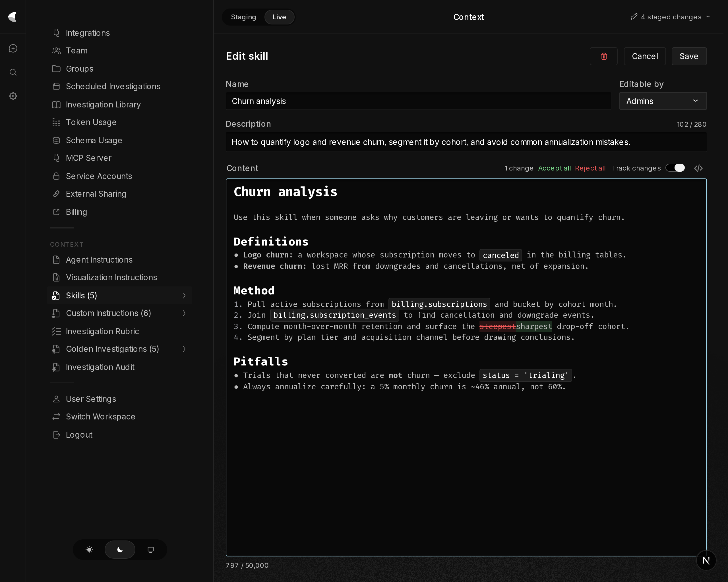Expand the 4 staged changes menu
The width and height of the screenshot is (728, 582).
click(x=671, y=17)
